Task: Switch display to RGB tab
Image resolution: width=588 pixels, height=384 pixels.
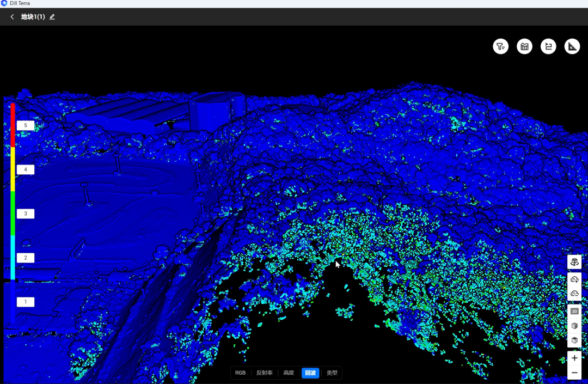Action: (x=240, y=373)
